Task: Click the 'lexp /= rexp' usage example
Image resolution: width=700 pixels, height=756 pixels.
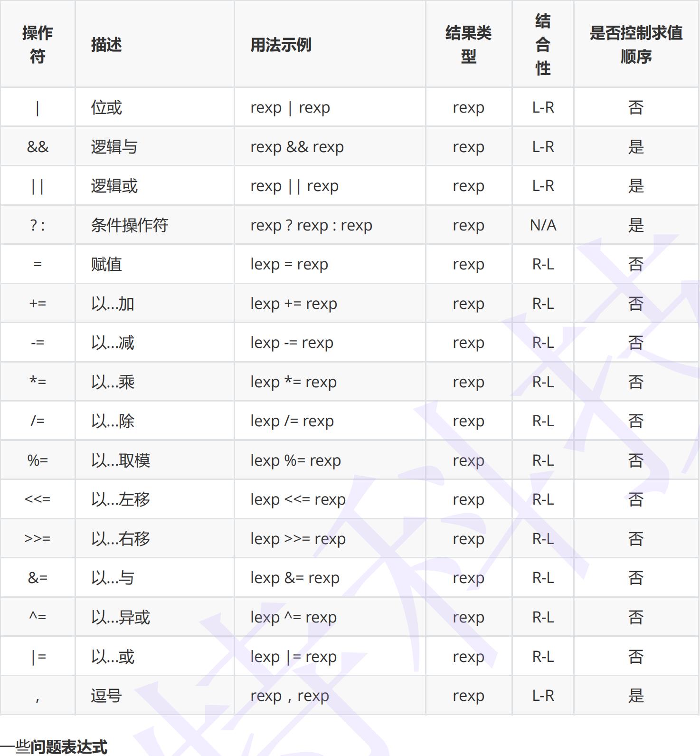Action: [292, 421]
